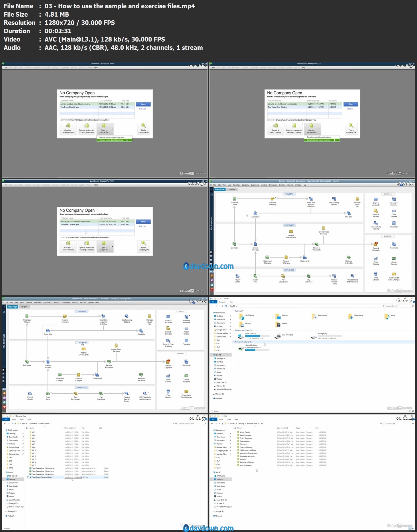The width and height of the screenshot is (417, 532).
Task: Tick the Name header checkbox in the Ch8 window
Action: (x=235, y=428)
